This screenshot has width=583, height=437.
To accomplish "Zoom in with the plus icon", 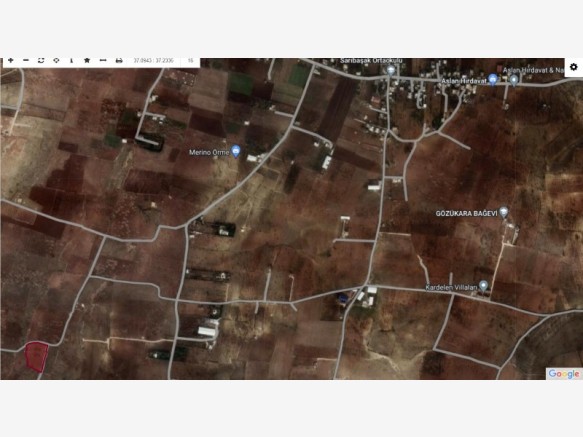I will [x=11, y=60].
